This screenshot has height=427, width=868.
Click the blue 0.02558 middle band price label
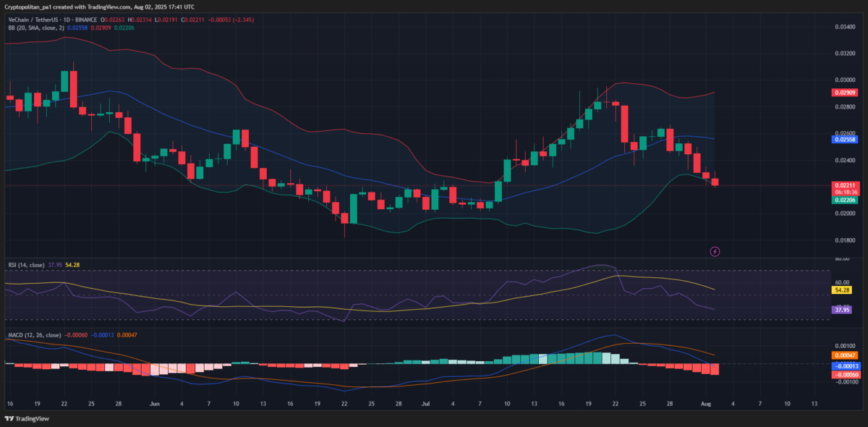[x=843, y=138]
